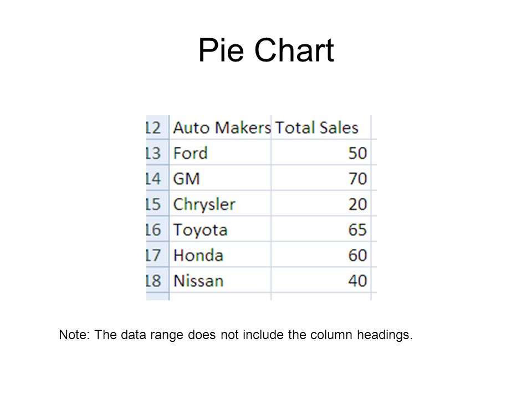This screenshot has height=399, width=532.
Task: Click the Honda cell
Action: [x=220, y=255]
